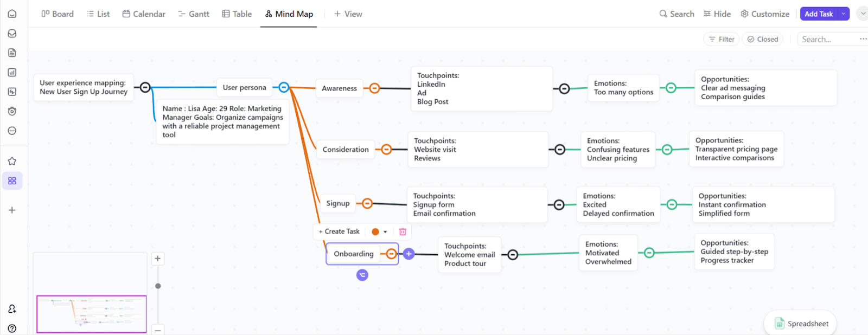This screenshot has height=335, width=868.
Task: Open the Home icon in sidebar
Action: pyautogui.click(x=12, y=14)
